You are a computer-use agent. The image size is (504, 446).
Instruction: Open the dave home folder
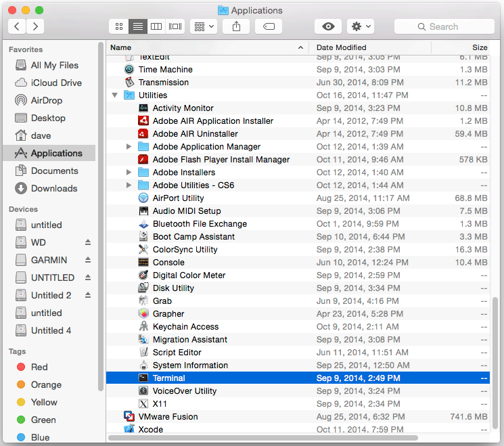[49, 136]
